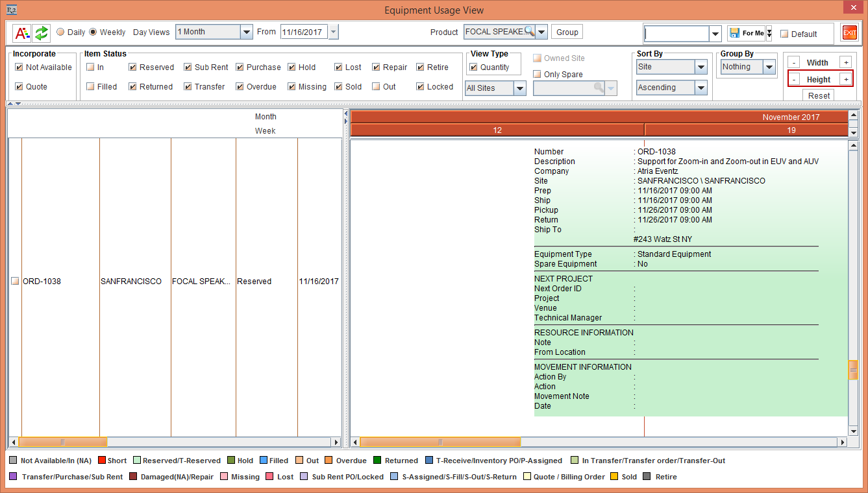The image size is (868, 493).
Task: Click the Group button
Action: [x=567, y=32]
